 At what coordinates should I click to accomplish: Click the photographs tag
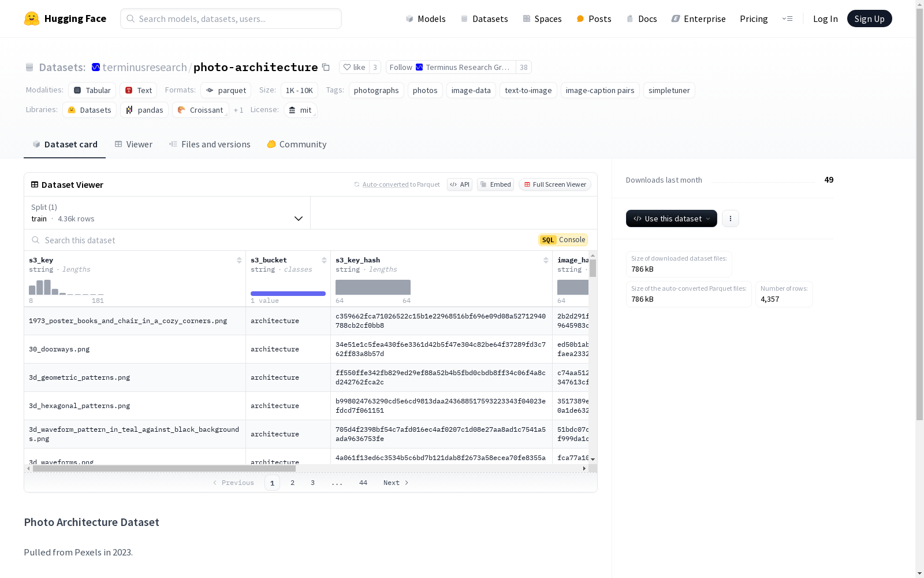click(x=377, y=90)
